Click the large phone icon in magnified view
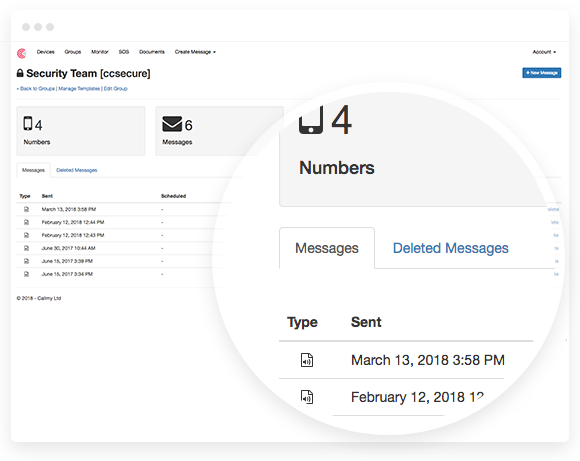 (x=311, y=120)
